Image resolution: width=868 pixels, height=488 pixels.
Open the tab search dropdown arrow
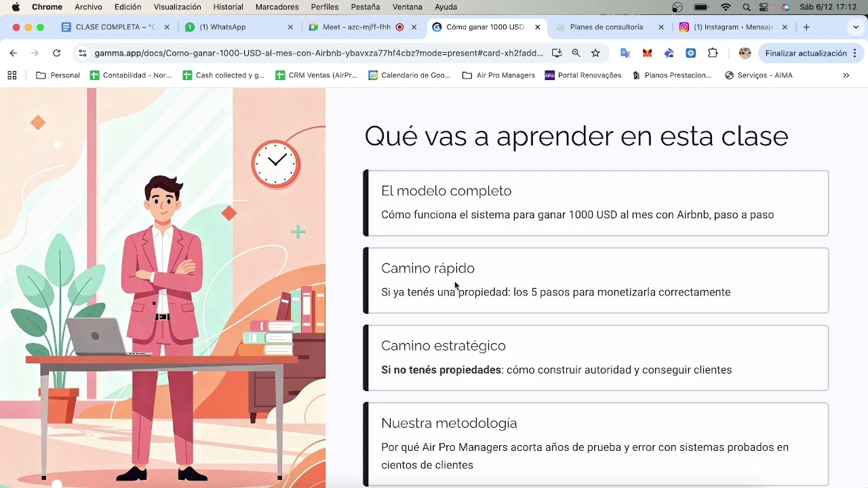click(855, 27)
